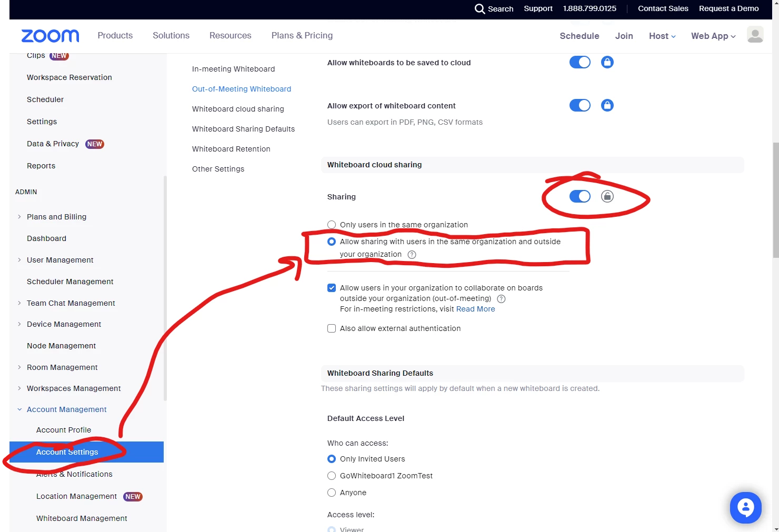Viewport: 779px width, 532px height.
Task: Open Plans & Pricing
Action: tap(302, 35)
